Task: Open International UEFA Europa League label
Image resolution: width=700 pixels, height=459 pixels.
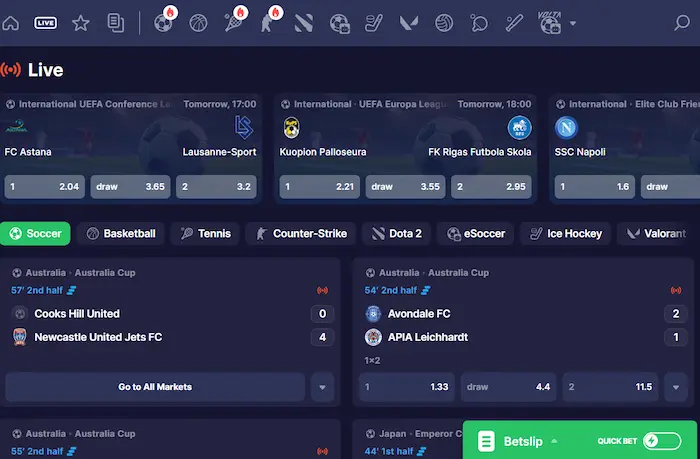Action: point(370,104)
